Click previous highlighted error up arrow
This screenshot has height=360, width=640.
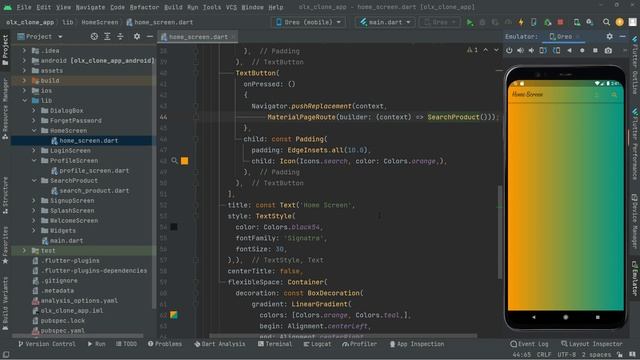486,50
